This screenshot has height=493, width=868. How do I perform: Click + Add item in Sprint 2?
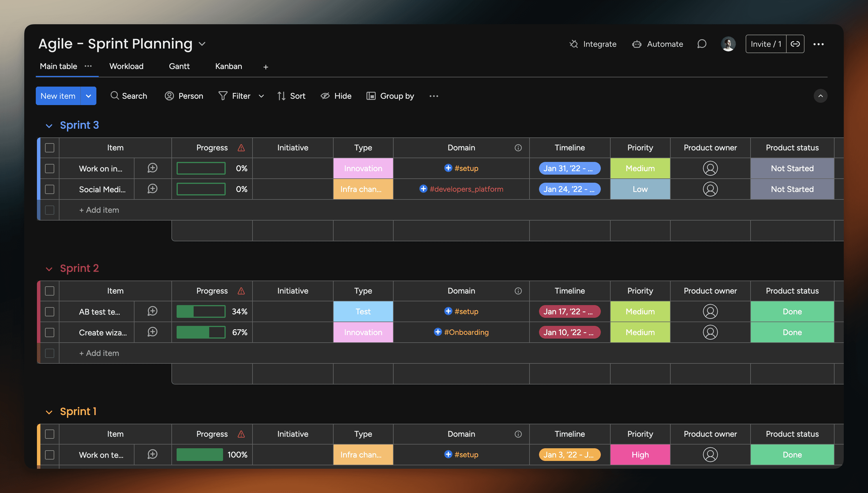[99, 353]
